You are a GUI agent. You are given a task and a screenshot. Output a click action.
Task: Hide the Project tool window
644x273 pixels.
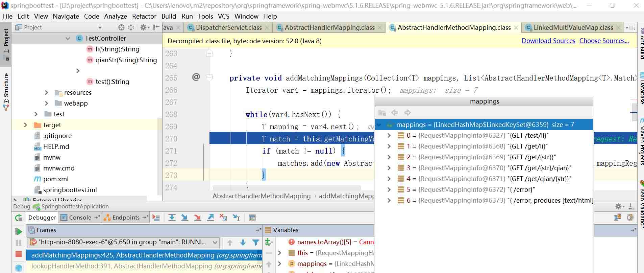click(x=156, y=27)
